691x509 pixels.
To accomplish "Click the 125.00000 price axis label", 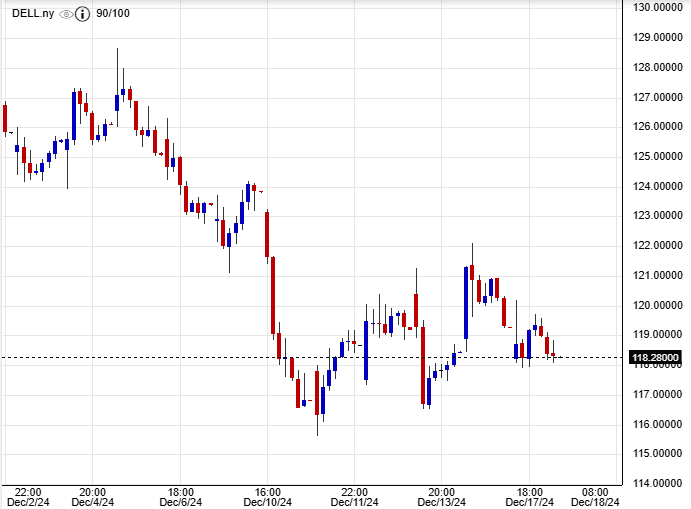I will click(x=658, y=156).
